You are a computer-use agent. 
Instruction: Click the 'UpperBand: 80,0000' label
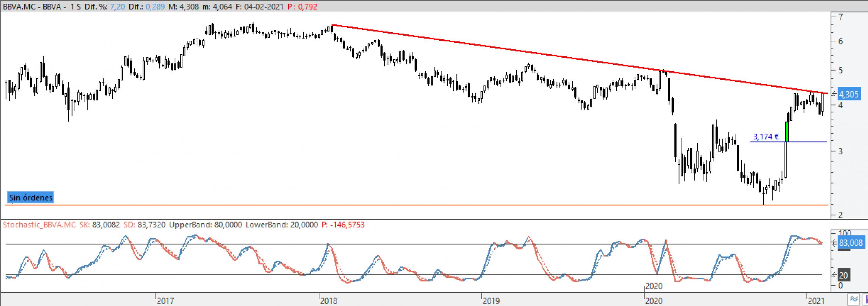click(x=205, y=225)
